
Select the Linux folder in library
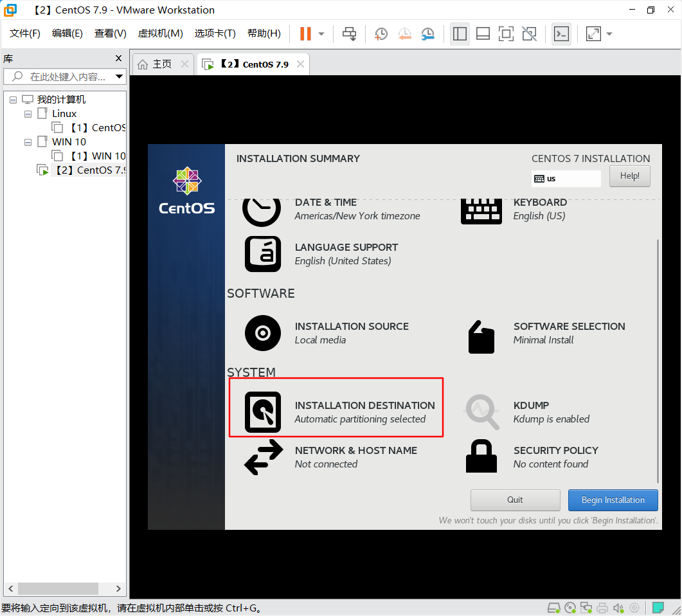point(64,114)
